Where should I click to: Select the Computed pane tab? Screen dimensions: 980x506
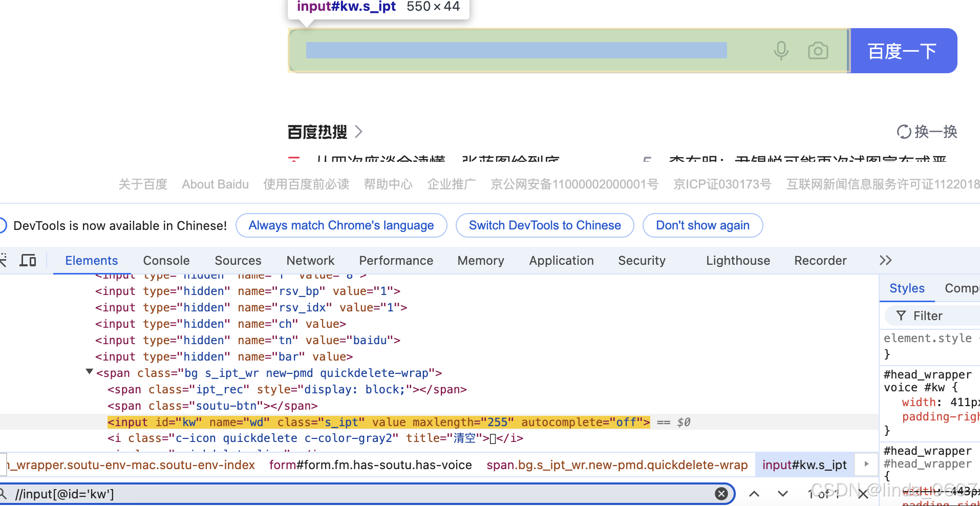(962, 288)
